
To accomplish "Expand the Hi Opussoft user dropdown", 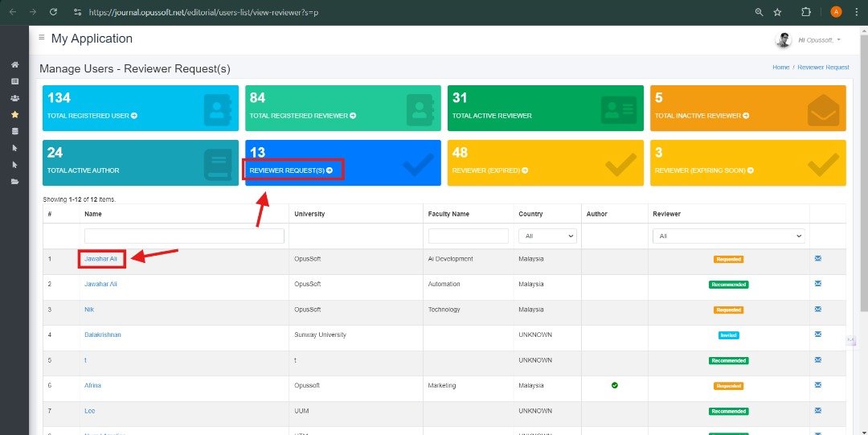I will (x=819, y=40).
